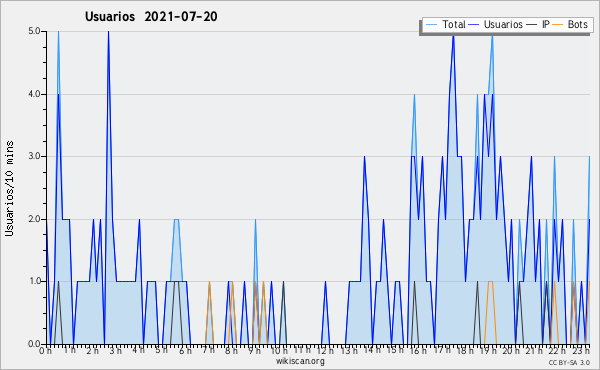Image resolution: width=600 pixels, height=370 pixels.
Task: Click the '6 h' x-axis label
Action: (x=185, y=351)
